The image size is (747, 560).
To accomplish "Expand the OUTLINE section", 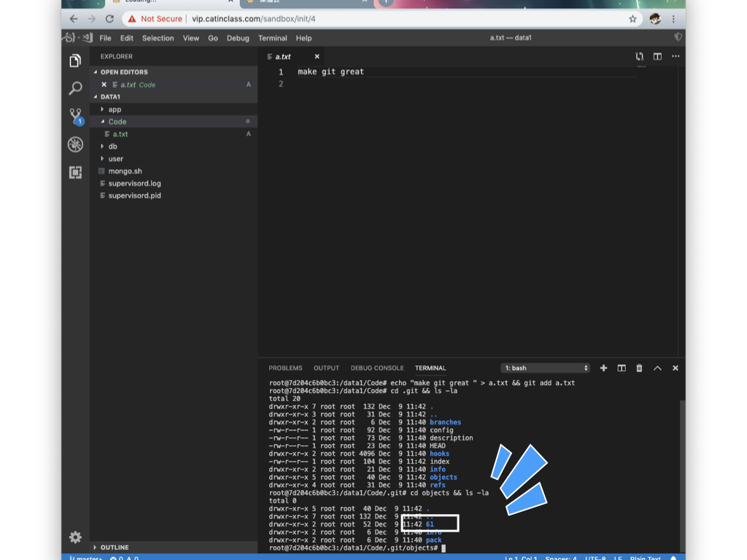I will [x=115, y=547].
